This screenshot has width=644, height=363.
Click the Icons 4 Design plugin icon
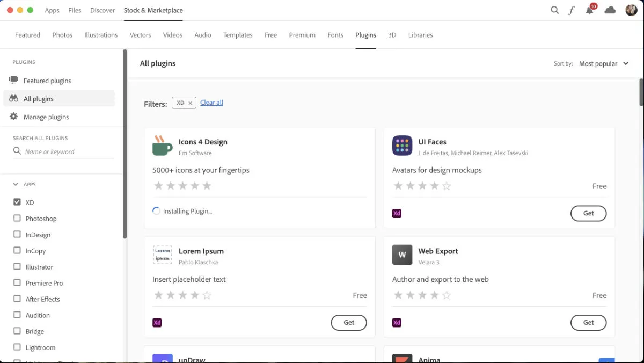[x=162, y=146]
